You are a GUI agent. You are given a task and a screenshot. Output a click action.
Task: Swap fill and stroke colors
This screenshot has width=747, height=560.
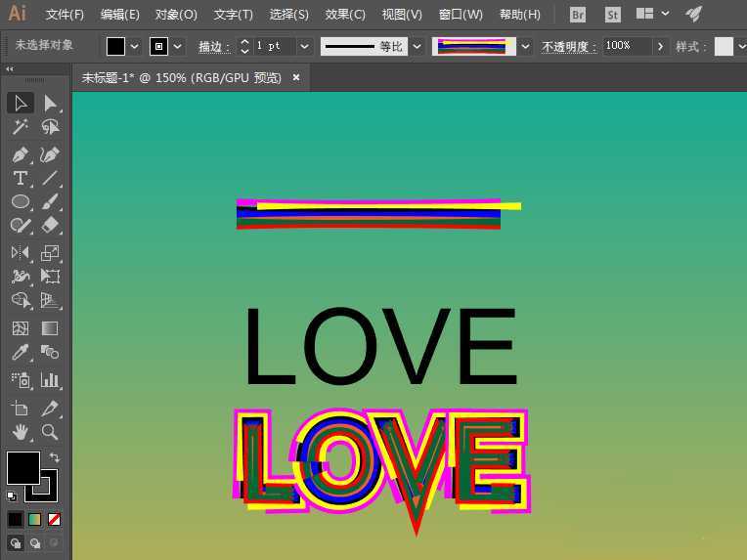pyautogui.click(x=55, y=457)
